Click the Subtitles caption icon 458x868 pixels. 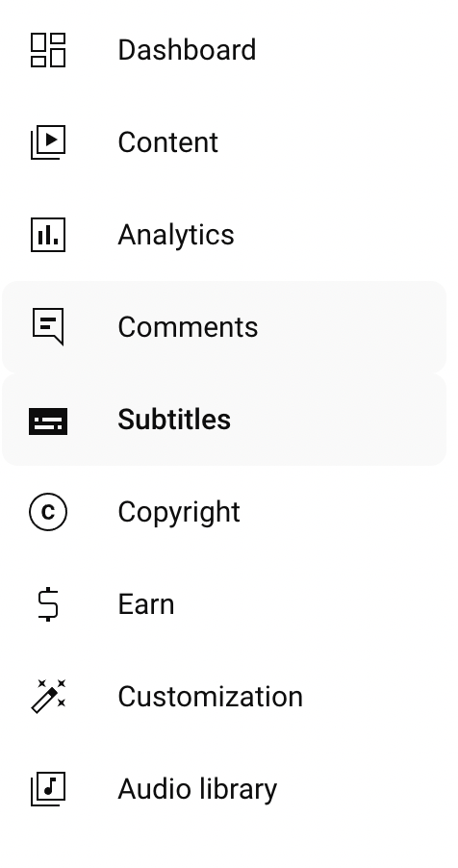tap(48, 421)
